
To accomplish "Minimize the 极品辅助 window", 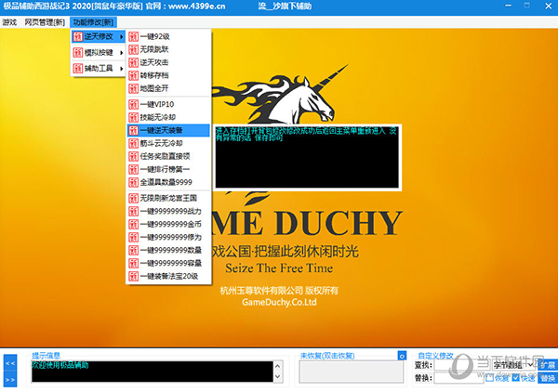I will tap(508, 6).
